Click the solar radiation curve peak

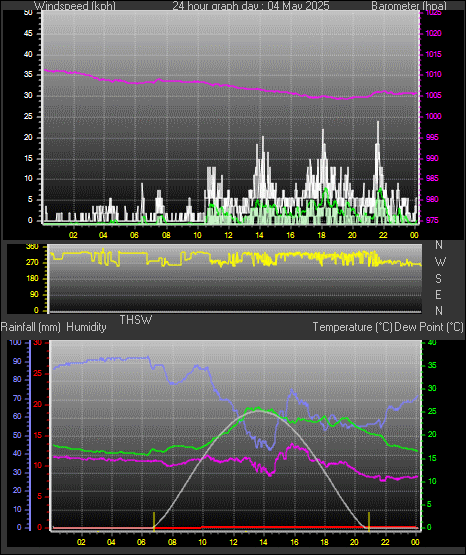(259, 411)
